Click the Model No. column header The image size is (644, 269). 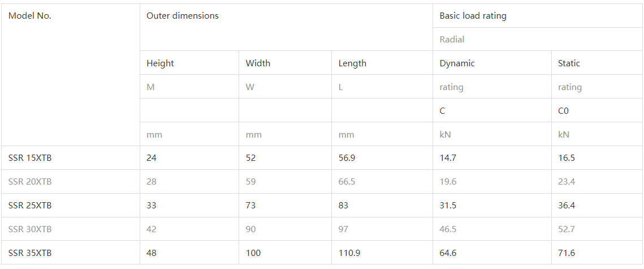pos(30,16)
